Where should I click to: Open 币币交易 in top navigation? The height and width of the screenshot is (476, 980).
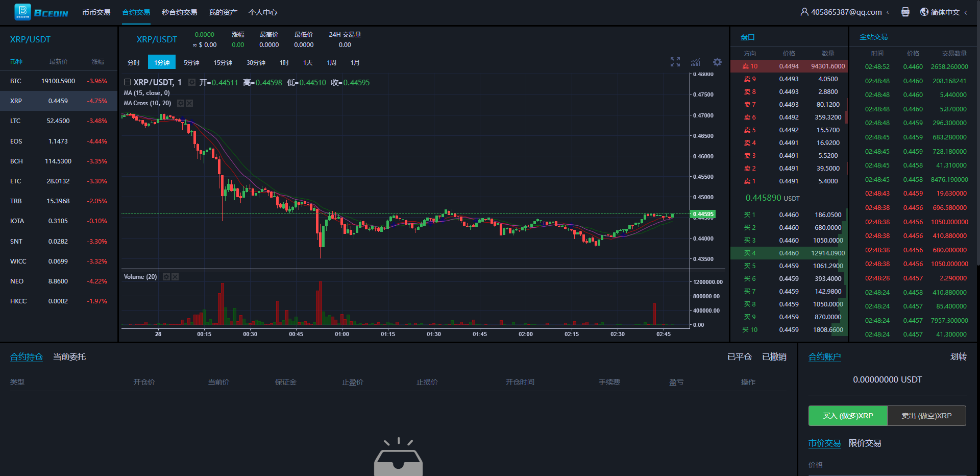coord(96,12)
